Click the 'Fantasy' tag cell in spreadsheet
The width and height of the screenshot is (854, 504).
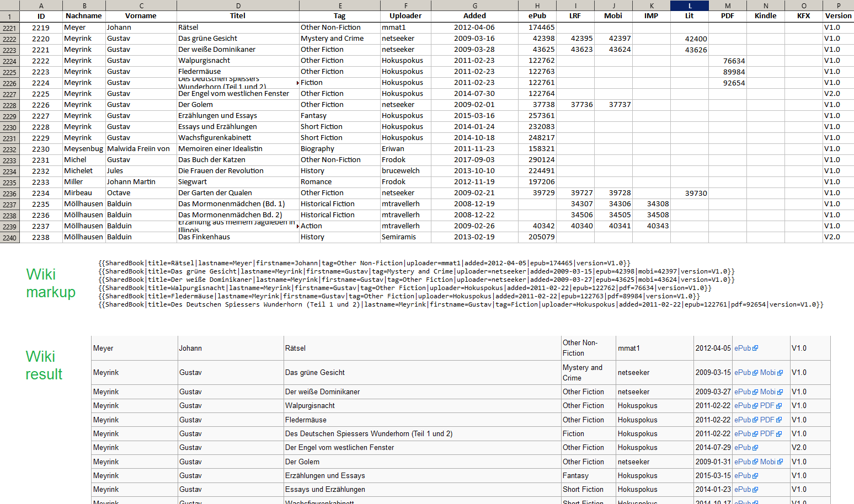click(x=340, y=116)
